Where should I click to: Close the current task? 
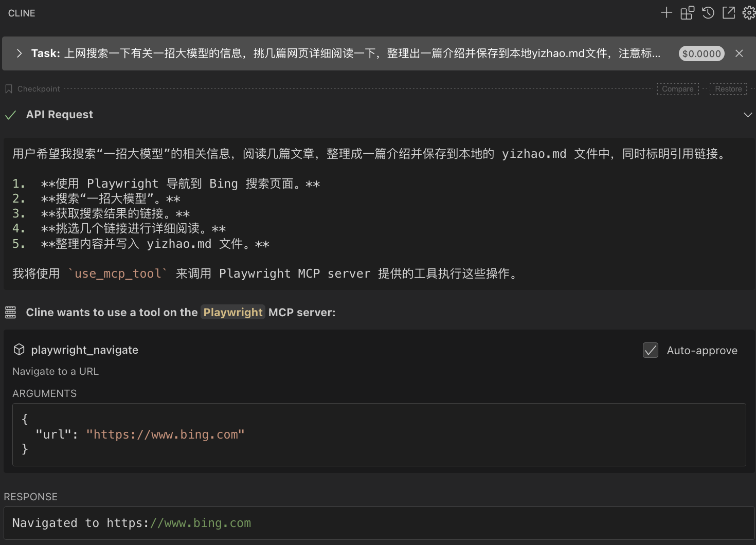click(739, 53)
